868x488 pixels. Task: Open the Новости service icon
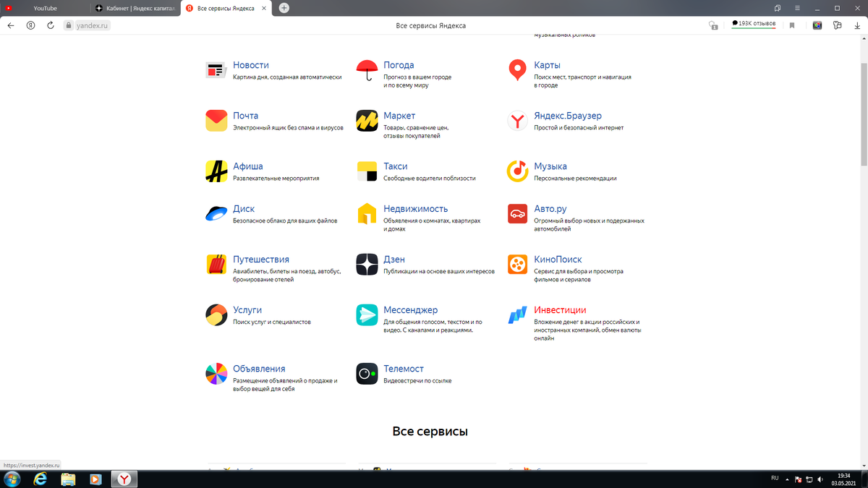[x=216, y=70]
